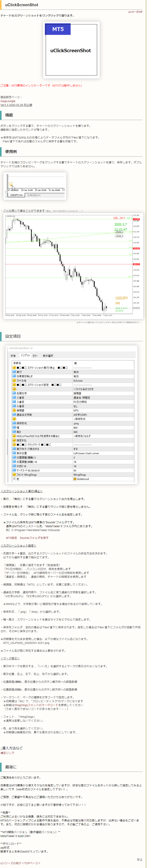Click the PC日付時刻 value cell
Screen dimensions: 147x868
pos(80,402)
